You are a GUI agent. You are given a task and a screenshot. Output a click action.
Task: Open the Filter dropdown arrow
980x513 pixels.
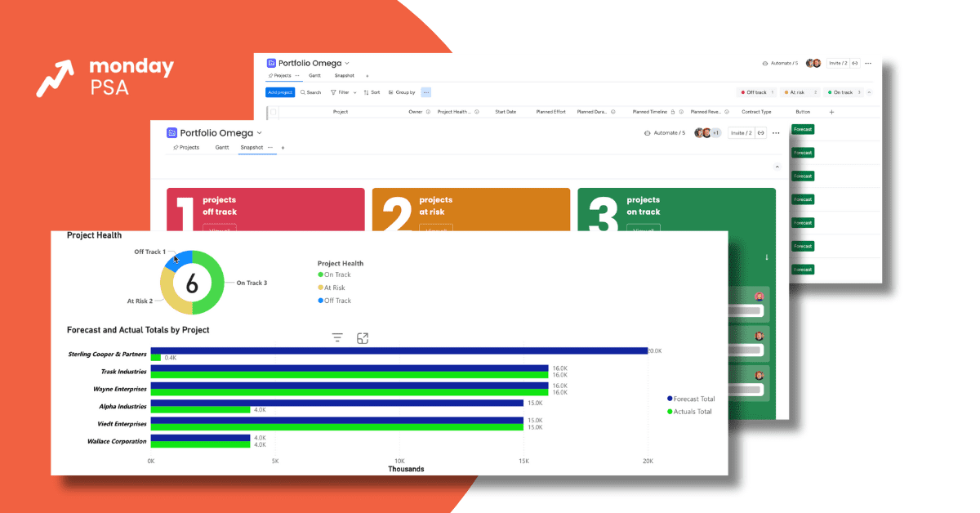point(355,92)
